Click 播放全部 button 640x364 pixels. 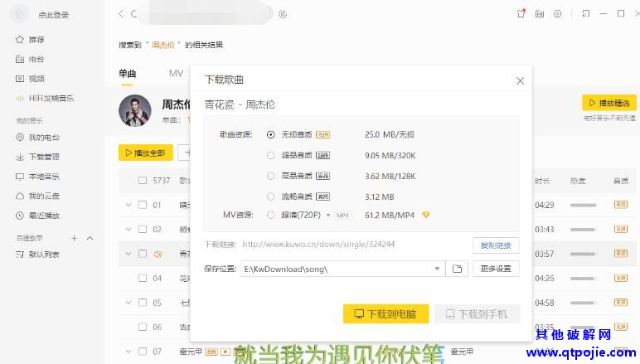[x=146, y=153]
